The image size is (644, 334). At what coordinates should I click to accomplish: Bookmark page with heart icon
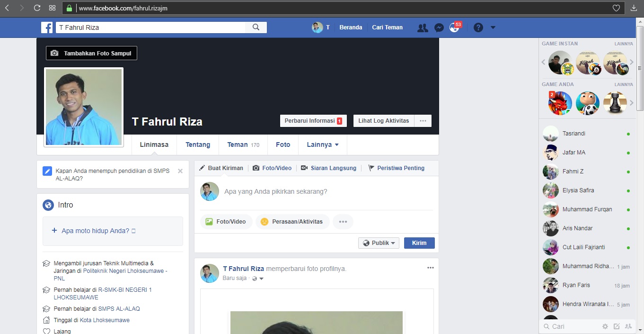click(x=616, y=8)
